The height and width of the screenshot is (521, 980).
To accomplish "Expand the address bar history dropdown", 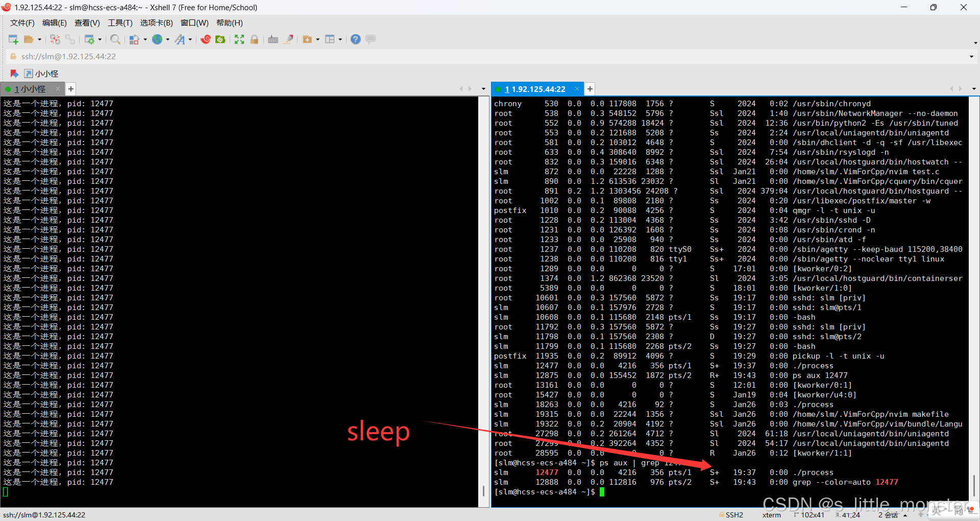I will point(971,57).
